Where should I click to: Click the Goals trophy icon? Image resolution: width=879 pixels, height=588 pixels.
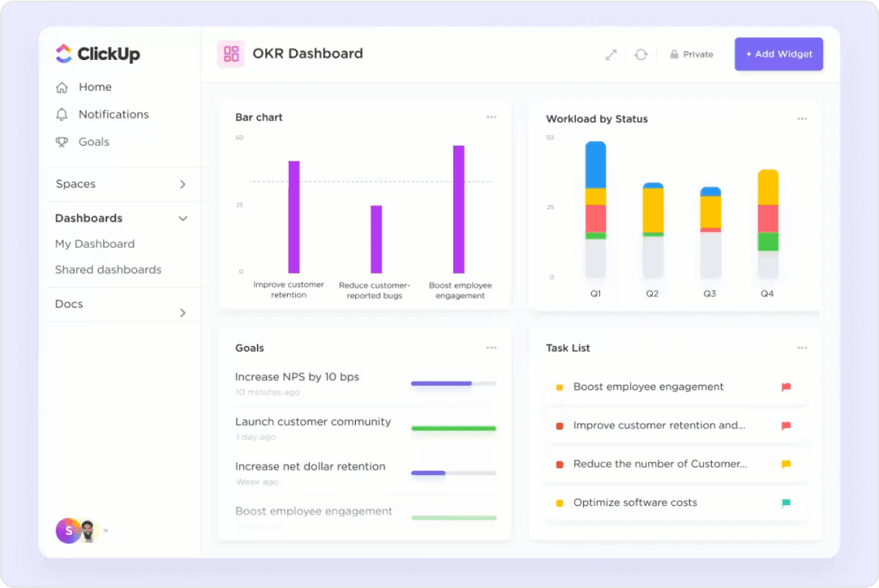pyautogui.click(x=62, y=141)
